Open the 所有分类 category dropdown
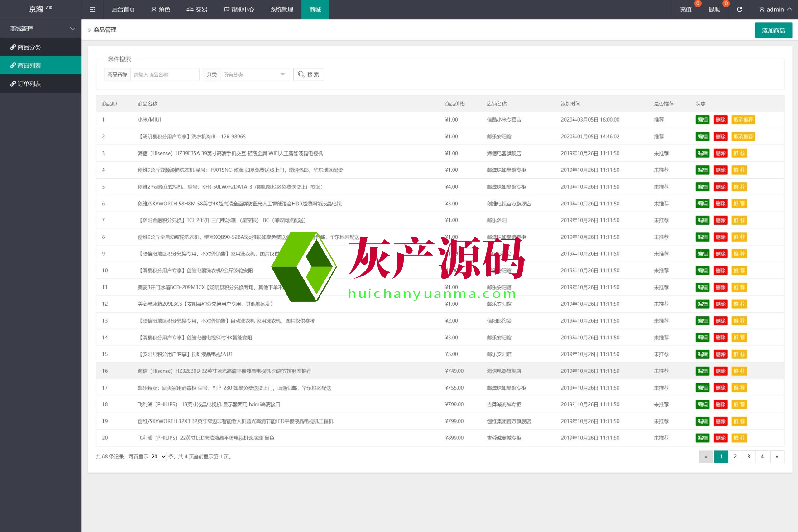The width and height of the screenshot is (798, 532). (254, 75)
